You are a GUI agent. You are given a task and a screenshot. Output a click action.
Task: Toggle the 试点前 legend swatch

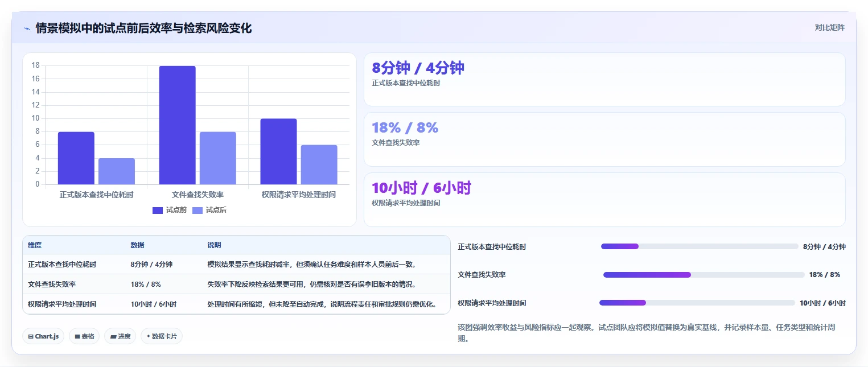tap(158, 211)
